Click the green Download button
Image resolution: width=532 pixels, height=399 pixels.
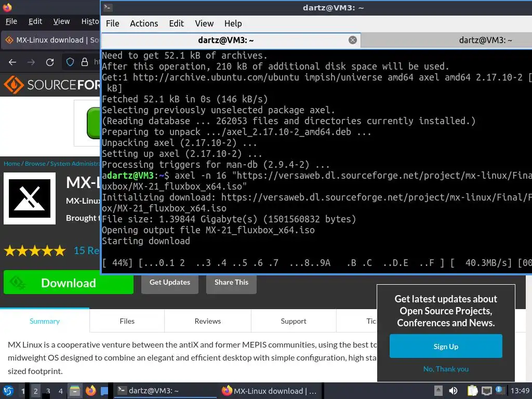(69, 283)
